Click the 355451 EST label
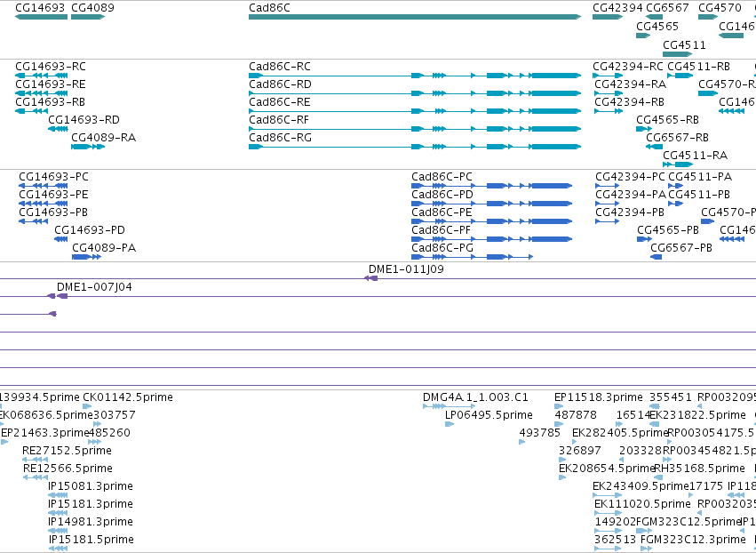756x553 pixels. pos(670,397)
